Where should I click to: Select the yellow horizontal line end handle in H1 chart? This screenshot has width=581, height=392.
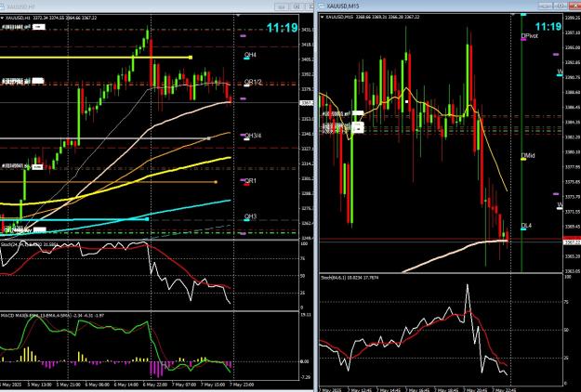tap(191, 58)
